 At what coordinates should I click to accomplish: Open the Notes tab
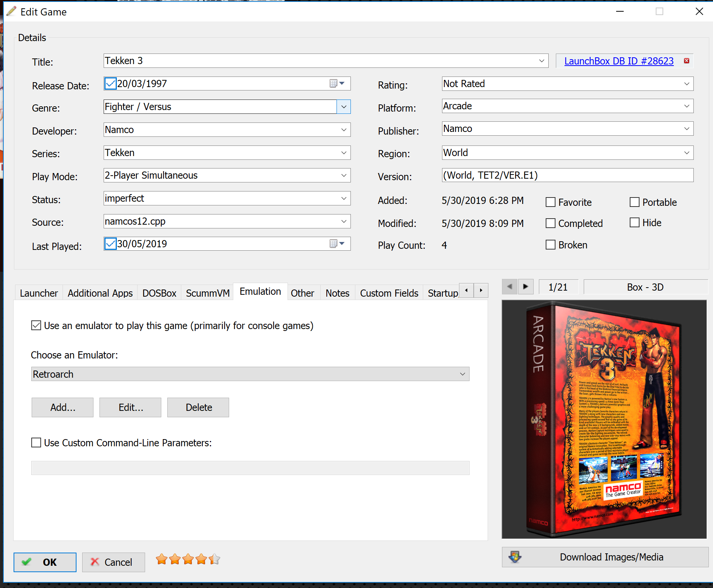[338, 293]
